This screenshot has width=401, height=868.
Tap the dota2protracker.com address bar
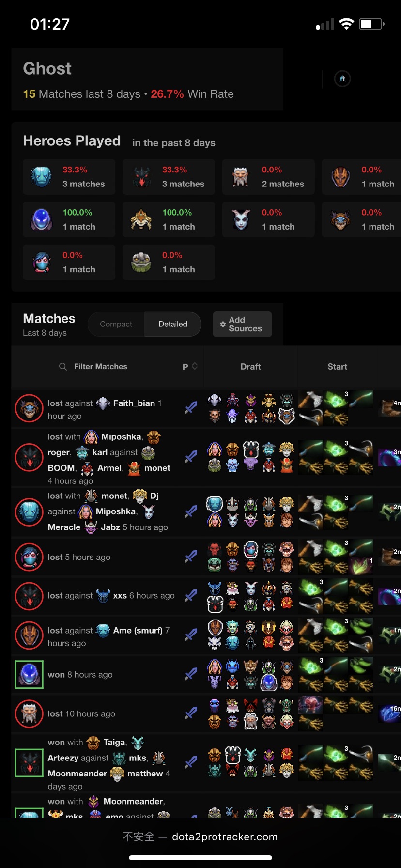click(200, 837)
